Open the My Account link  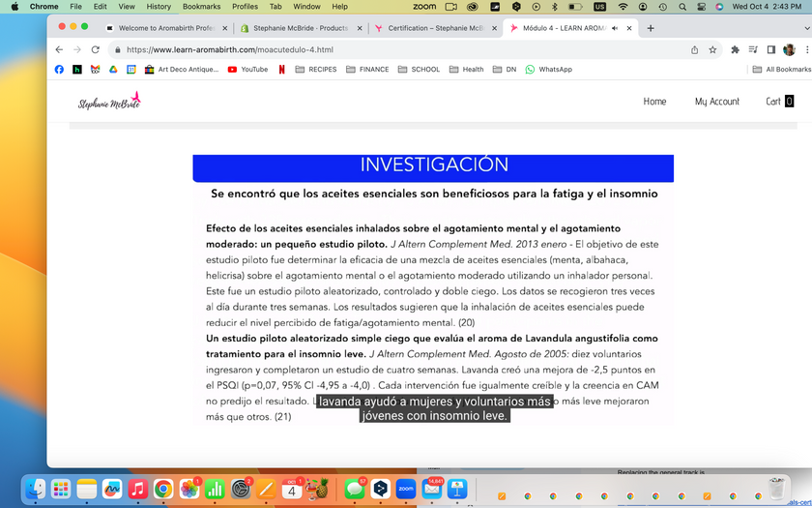coord(716,102)
